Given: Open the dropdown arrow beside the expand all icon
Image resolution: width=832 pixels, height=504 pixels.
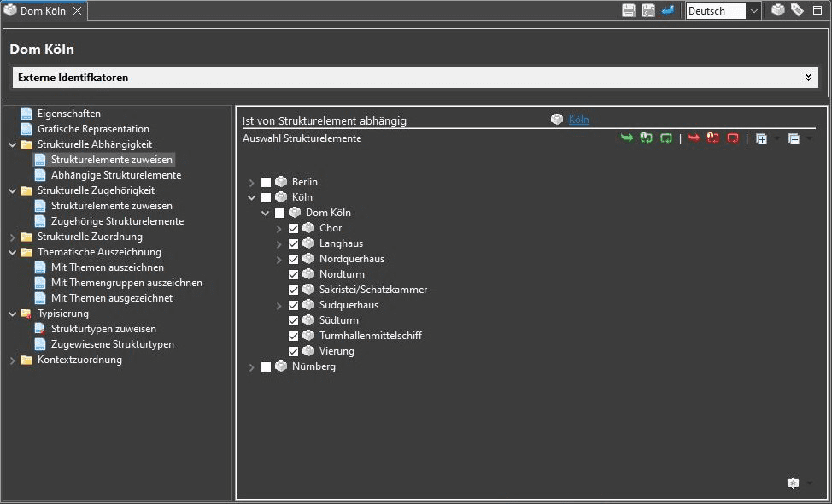Looking at the screenshot, I should tap(776, 139).
